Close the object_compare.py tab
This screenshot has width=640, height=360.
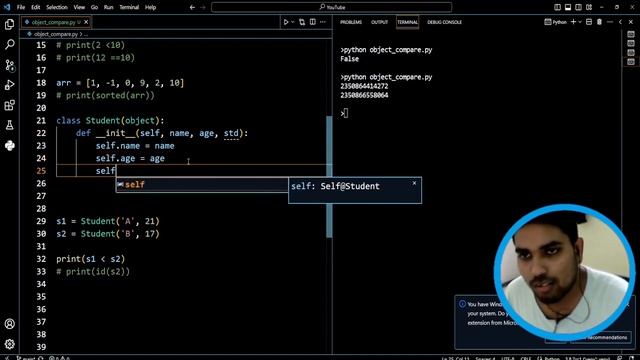86,22
